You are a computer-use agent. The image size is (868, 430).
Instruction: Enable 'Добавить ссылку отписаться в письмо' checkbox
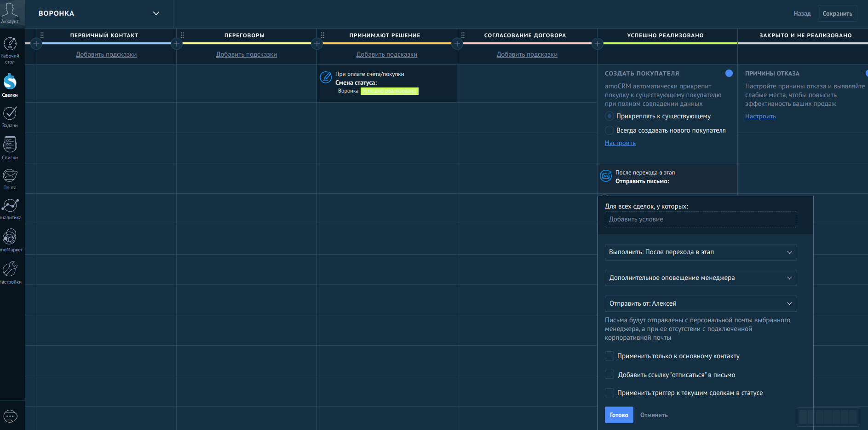click(609, 375)
